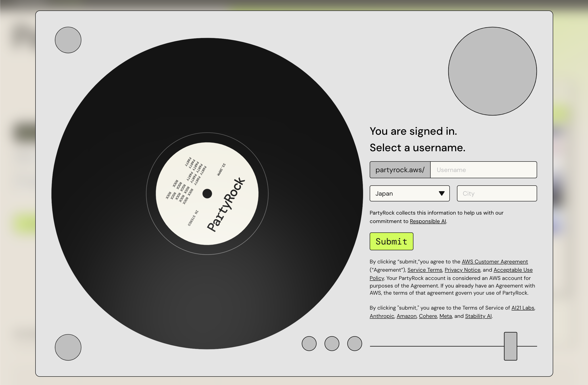Open the Privacy Notice link

coord(462,270)
